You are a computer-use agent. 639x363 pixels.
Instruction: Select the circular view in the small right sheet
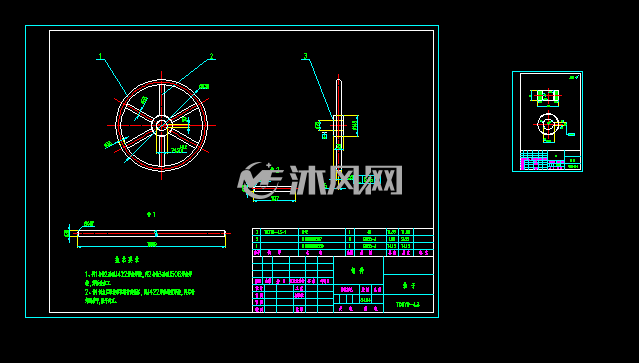click(548, 124)
